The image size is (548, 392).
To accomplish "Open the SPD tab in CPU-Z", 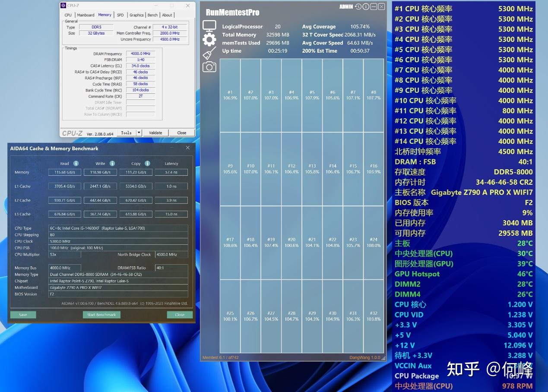I will [120, 15].
